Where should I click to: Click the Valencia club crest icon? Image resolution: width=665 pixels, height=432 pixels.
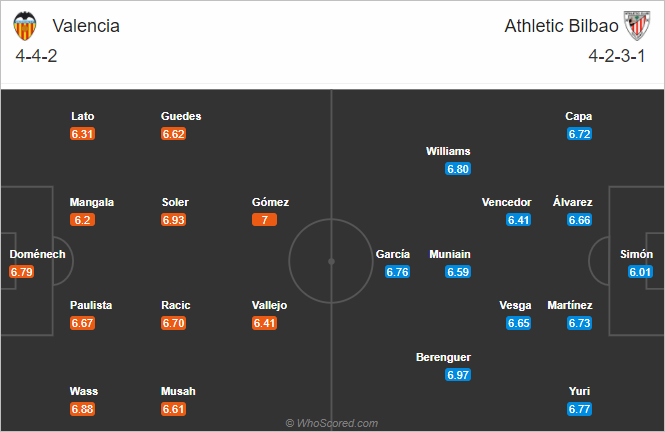(25, 26)
